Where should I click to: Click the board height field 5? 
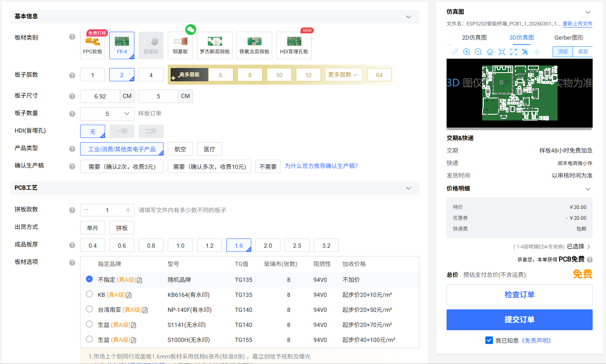pos(159,96)
